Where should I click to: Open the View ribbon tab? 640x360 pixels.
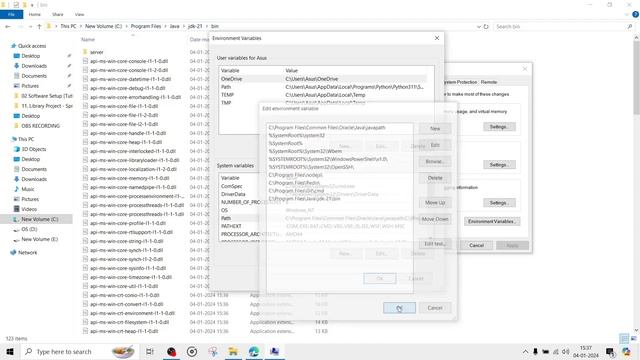79,14
